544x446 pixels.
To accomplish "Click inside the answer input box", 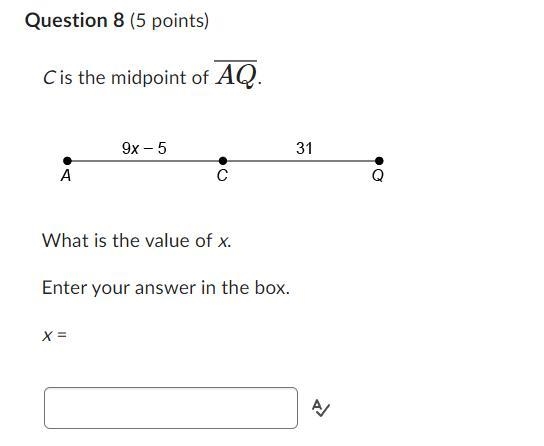I will coord(171,408).
